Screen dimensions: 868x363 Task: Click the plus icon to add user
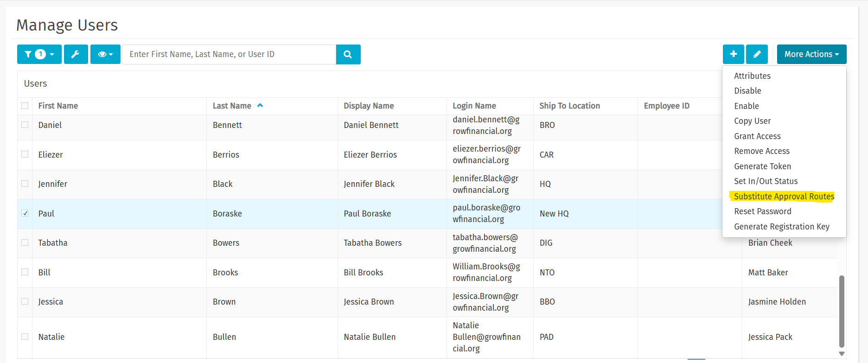coord(733,54)
